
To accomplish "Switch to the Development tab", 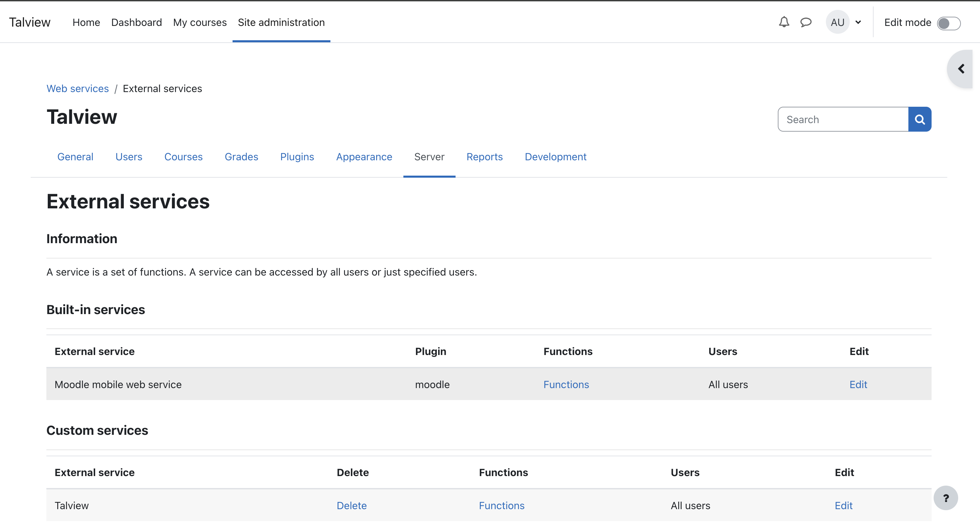I will (555, 157).
